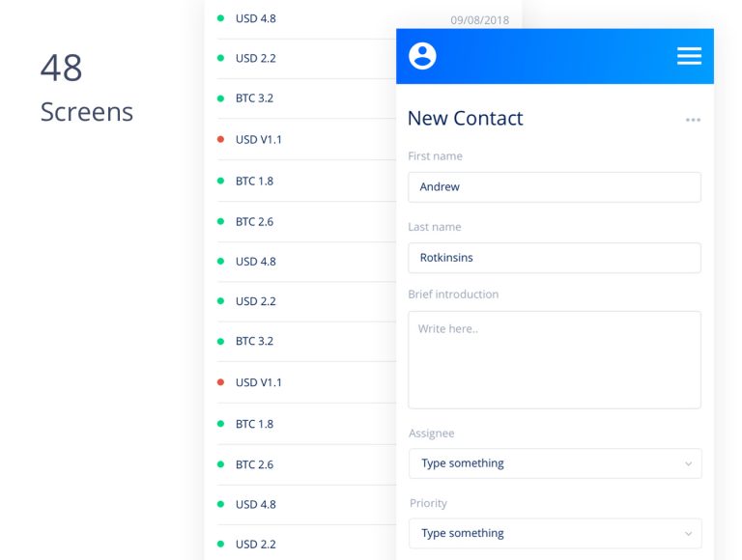Open the Assignee 'Type something' combo box
Viewport: 742px width, 560px height.
(541, 463)
